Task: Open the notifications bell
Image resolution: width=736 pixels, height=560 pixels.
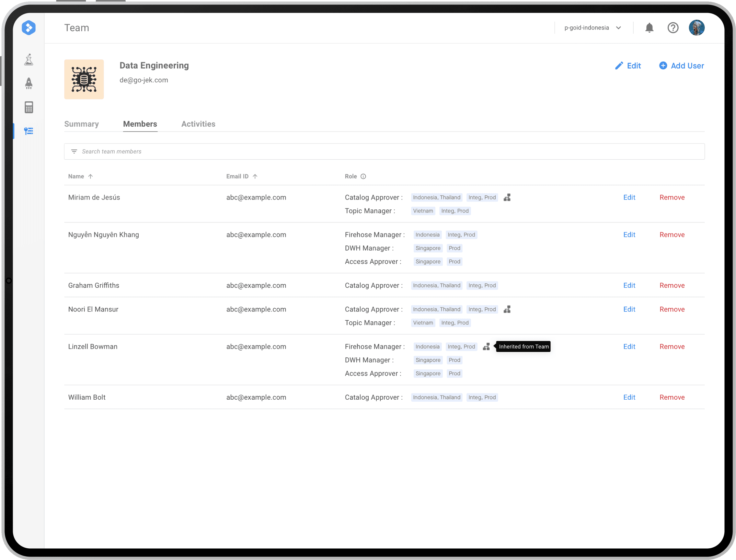Action: pyautogui.click(x=649, y=28)
